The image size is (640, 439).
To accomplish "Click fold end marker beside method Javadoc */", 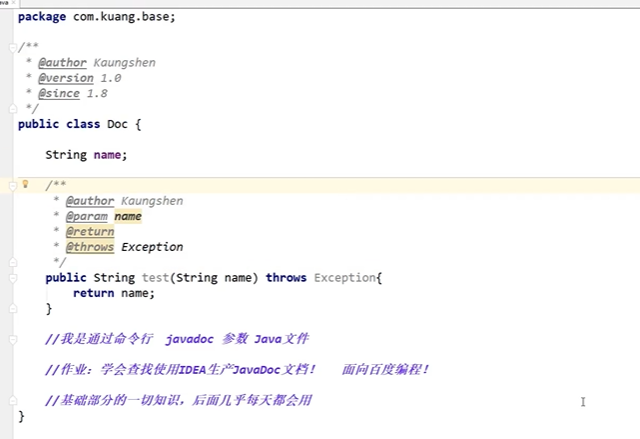I will pos(13,262).
